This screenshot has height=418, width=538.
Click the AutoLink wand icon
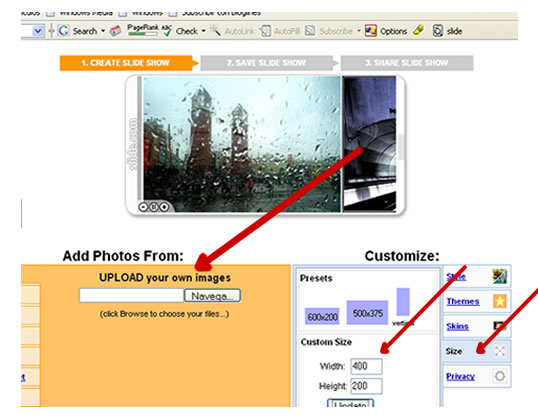[215, 30]
